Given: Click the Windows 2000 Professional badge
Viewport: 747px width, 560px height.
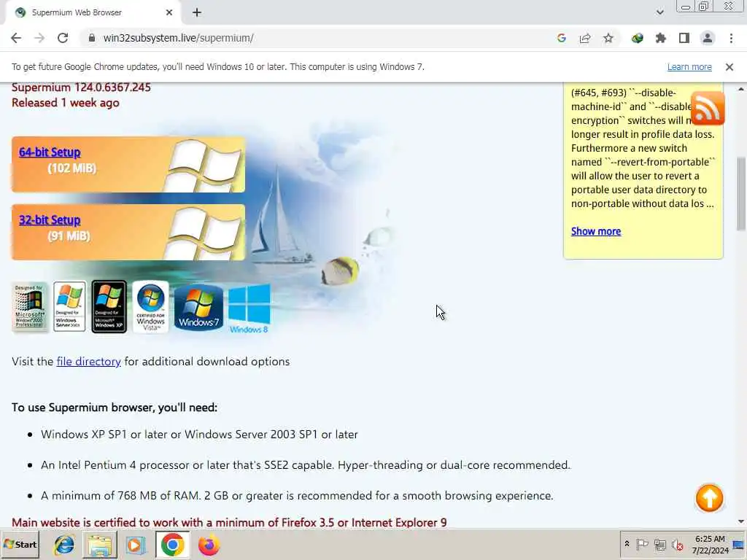Looking at the screenshot, I should pos(30,307).
